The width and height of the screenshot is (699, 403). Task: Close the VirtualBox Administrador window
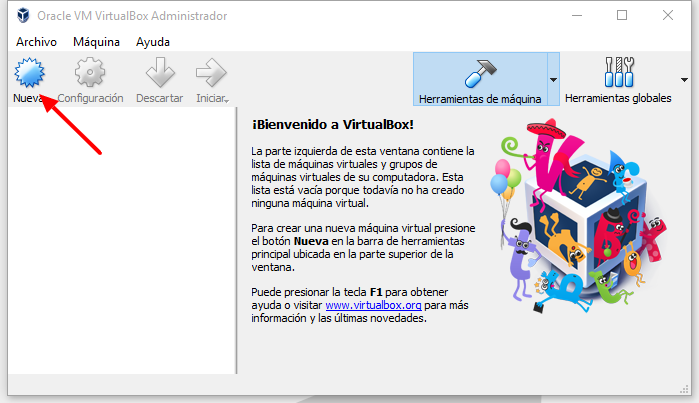click(x=668, y=16)
